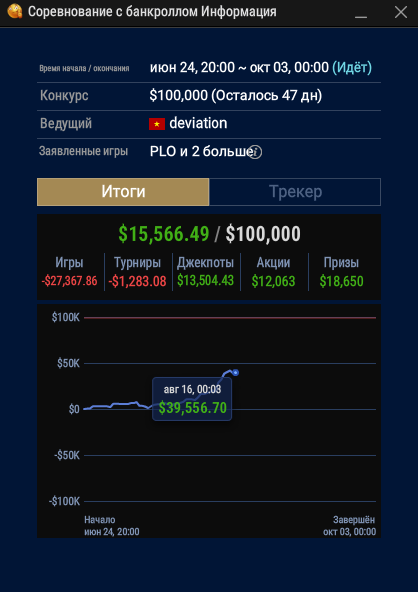Click the Vietnam flag icon beside deviation
The width and height of the screenshot is (418, 592).
[x=157, y=124]
